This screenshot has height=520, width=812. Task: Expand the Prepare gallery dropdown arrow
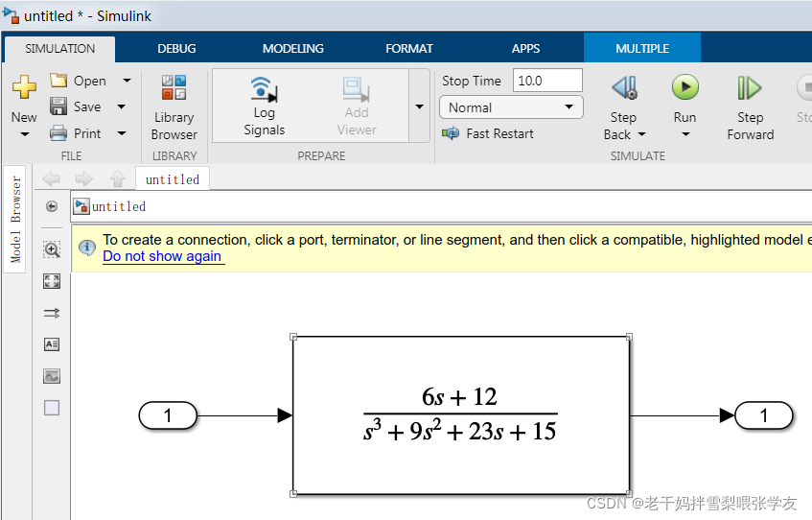pyautogui.click(x=420, y=106)
